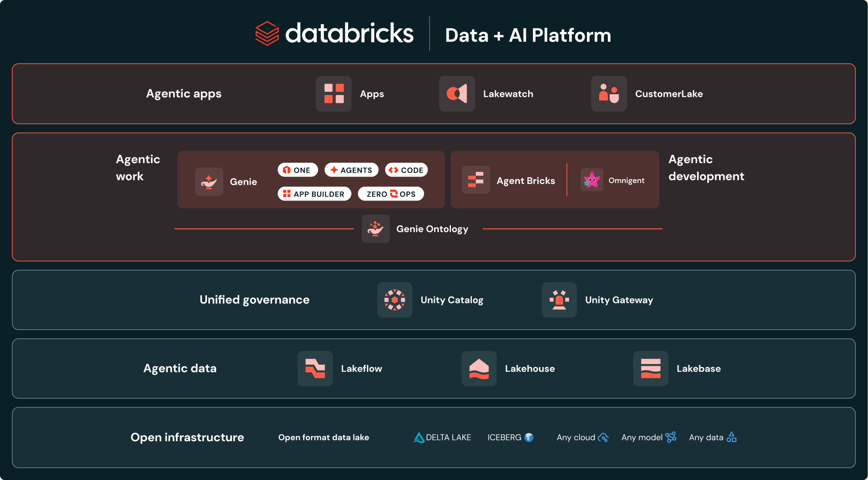Click the Lakebase icon
This screenshot has height=480, width=868.
coord(651,368)
